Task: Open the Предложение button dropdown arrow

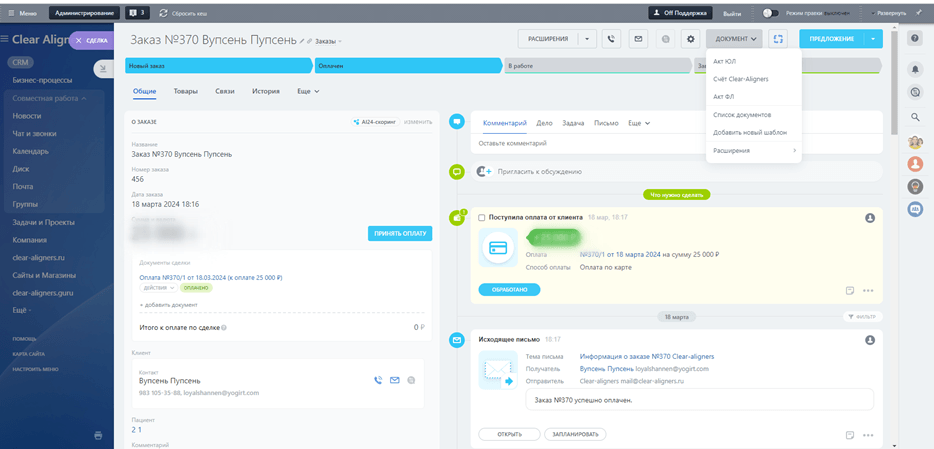Action: point(874,39)
